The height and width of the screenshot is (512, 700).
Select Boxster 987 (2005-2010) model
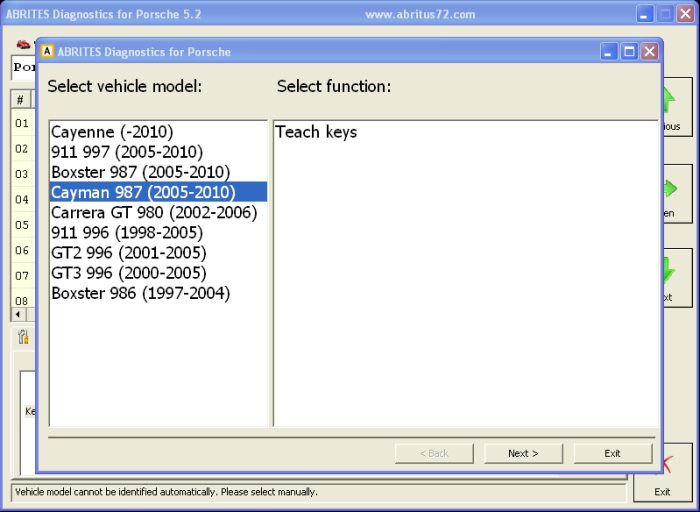(x=140, y=172)
